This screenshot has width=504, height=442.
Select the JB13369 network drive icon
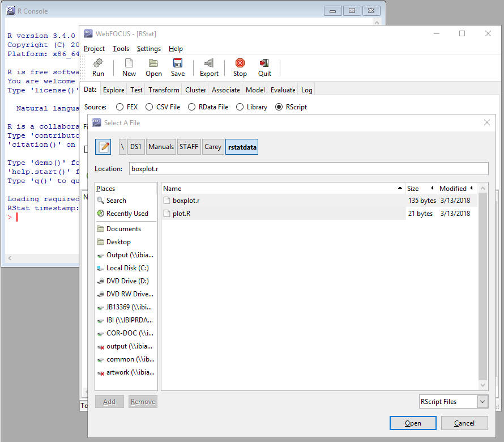[101, 307]
